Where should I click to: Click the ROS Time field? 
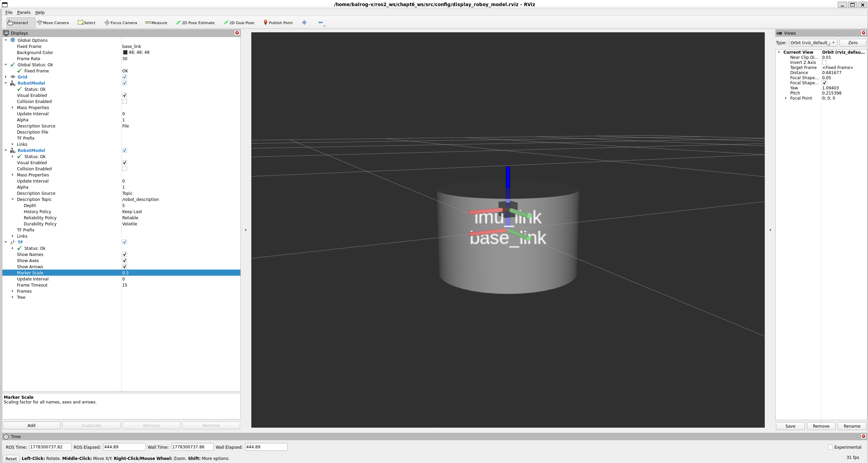[50, 447]
